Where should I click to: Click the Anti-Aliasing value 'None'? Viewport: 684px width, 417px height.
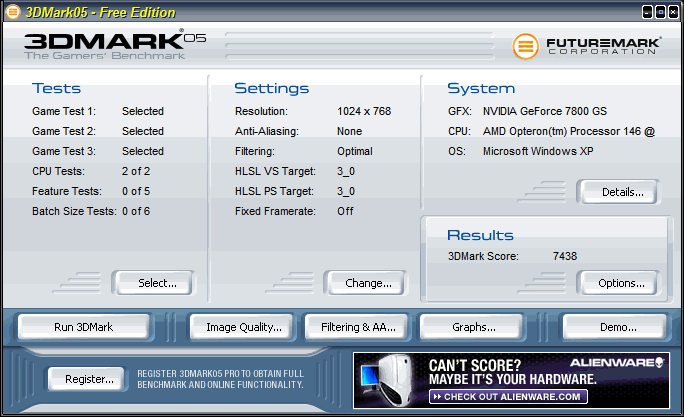(x=349, y=131)
